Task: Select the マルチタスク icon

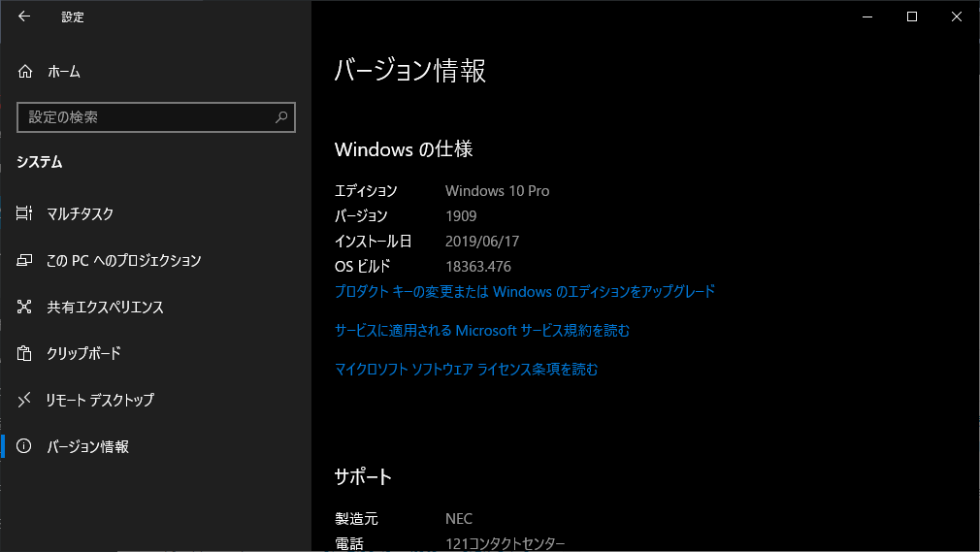Action: (x=23, y=213)
